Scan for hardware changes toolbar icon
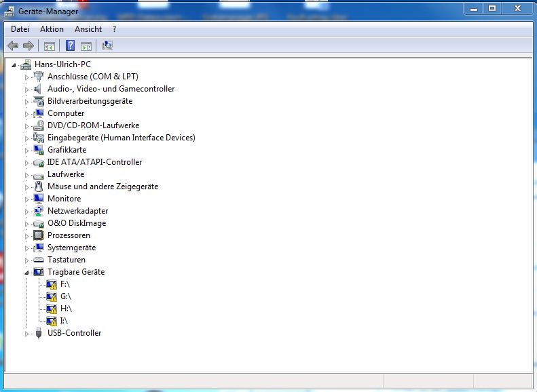537x392 pixels. coord(107,45)
